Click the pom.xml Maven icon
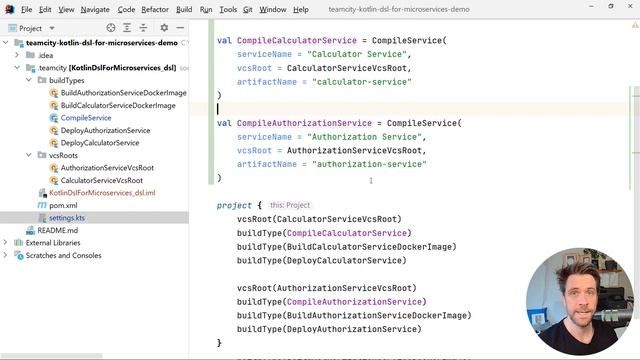Image resolution: width=640 pixels, height=360 pixels. (x=42, y=205)
